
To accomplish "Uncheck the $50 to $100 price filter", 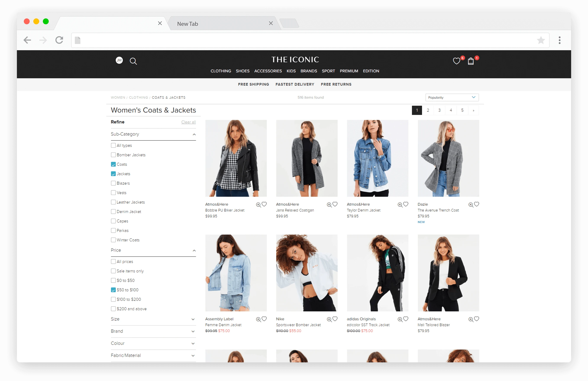I will pos(113,290).
